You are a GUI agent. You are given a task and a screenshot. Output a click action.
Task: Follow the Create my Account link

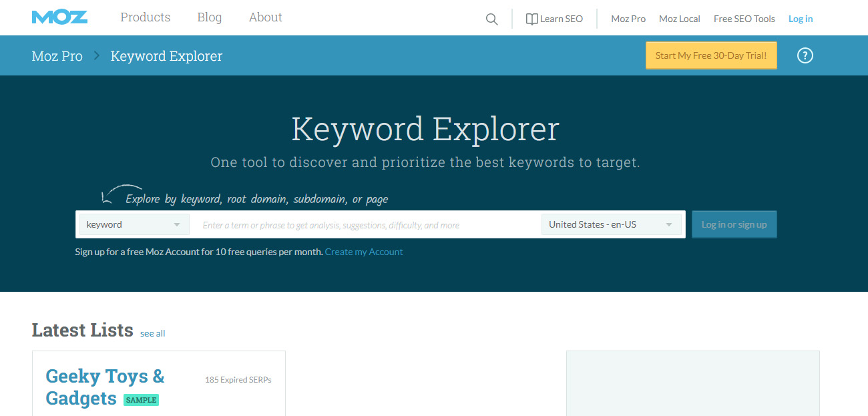[x=364, y=252]
